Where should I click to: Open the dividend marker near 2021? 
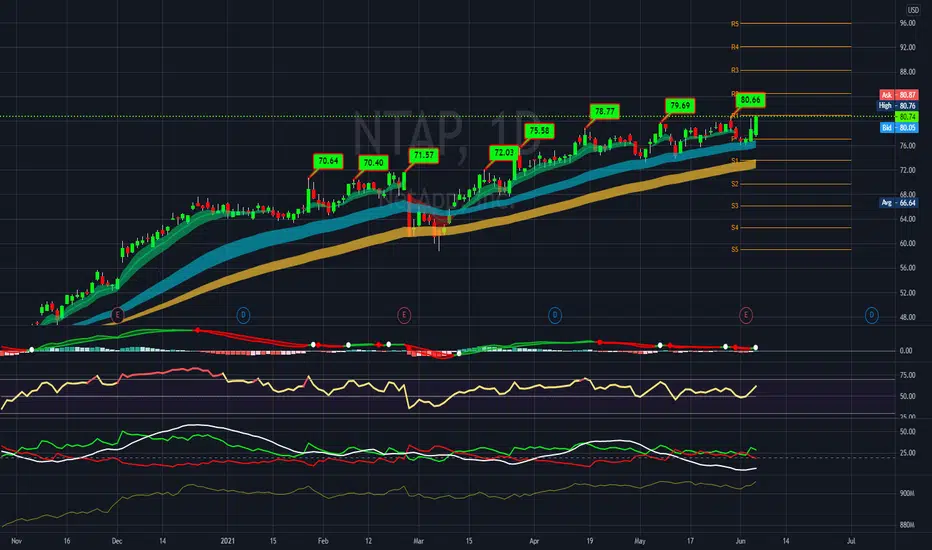pos(243,315)
